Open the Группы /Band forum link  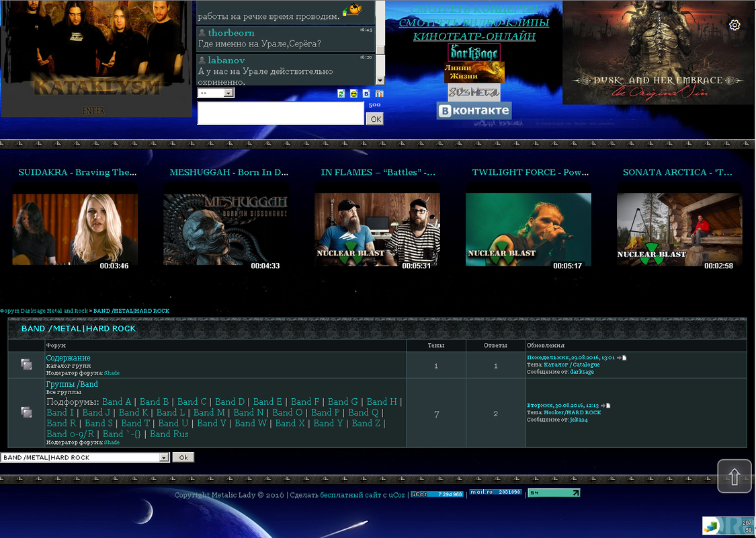(72, 384)
